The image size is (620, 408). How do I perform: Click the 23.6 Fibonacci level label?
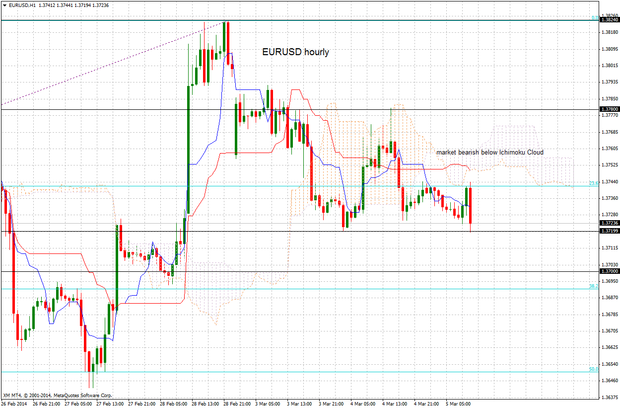point(594,183)
